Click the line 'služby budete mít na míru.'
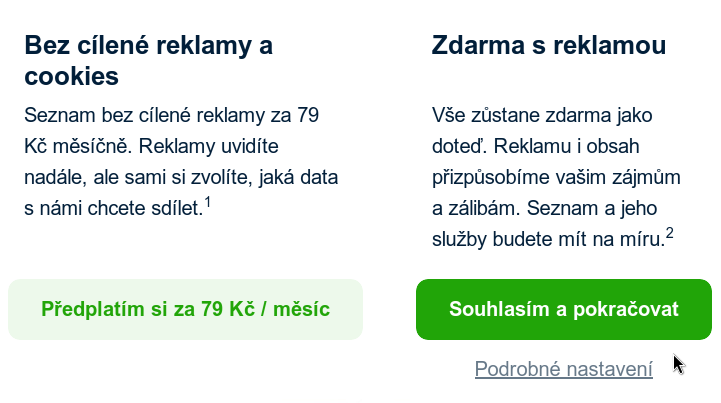Screen dimensions: 721x403 548,240
